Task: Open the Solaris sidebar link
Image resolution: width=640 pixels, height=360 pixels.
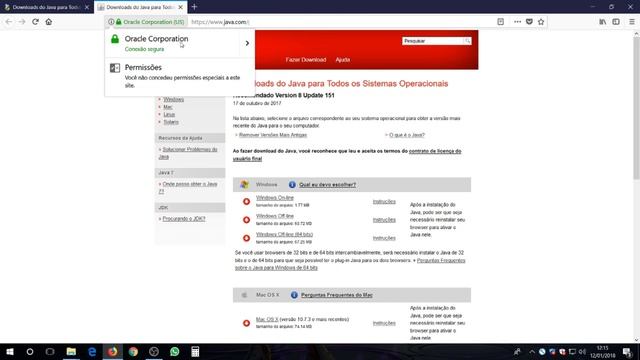Action: click(x=171, y=122)
